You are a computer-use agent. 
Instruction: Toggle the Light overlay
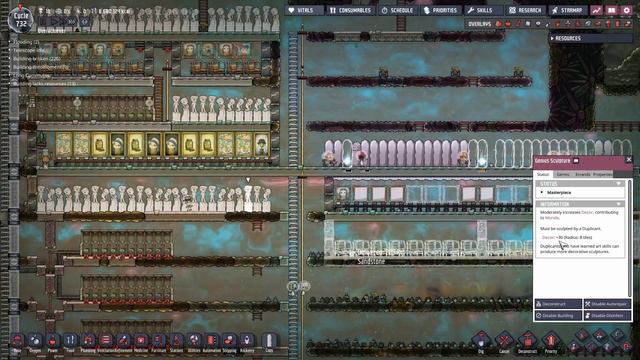tap(538, 24)
